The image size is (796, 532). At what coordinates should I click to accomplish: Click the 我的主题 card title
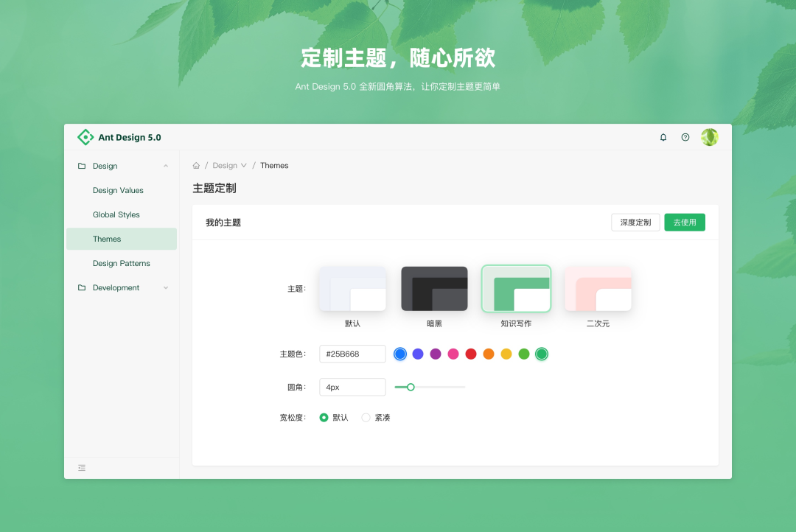[x=223, y=223]
